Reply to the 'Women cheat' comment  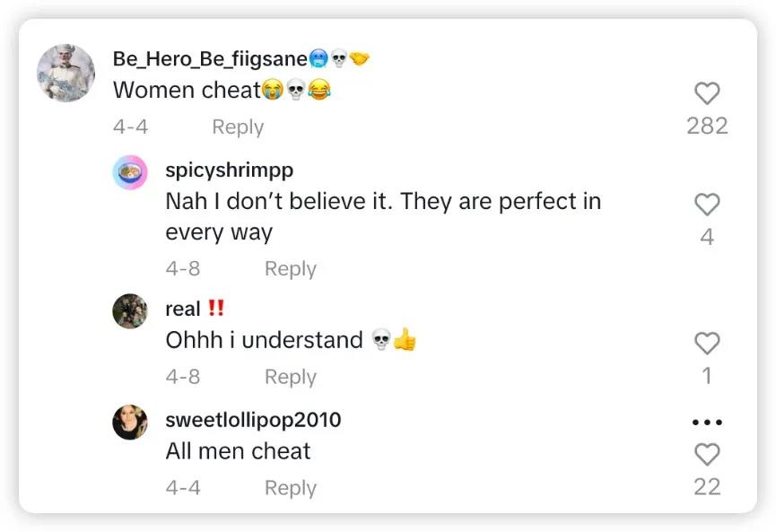click(238, 127)
